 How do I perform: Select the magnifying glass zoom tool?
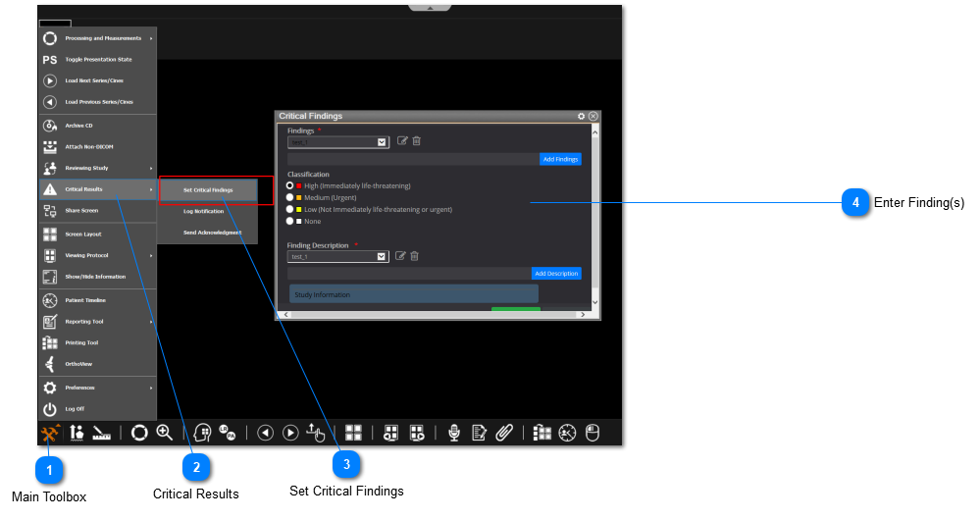click(x=165, y=433)
